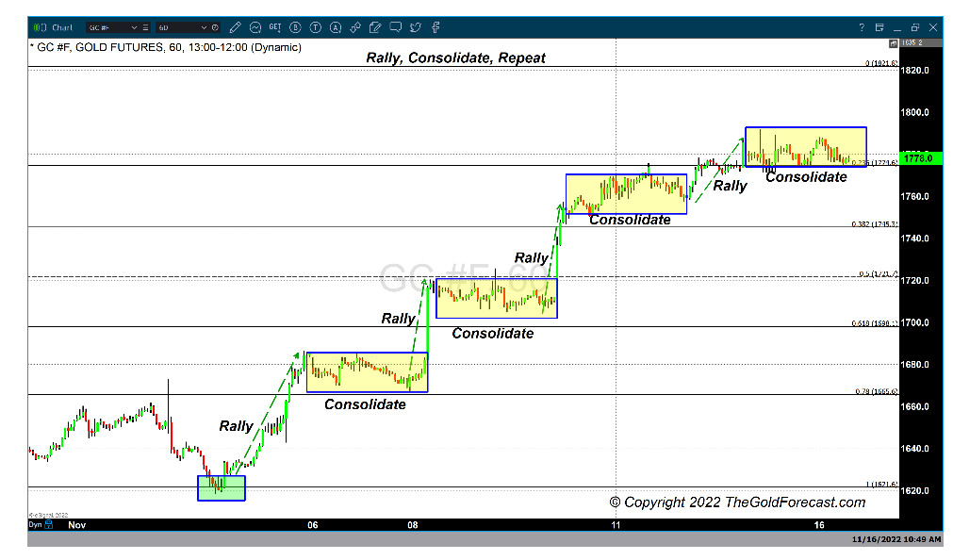Click the 11 date axis label
953x560 pixels.
(x=616, y=525)
